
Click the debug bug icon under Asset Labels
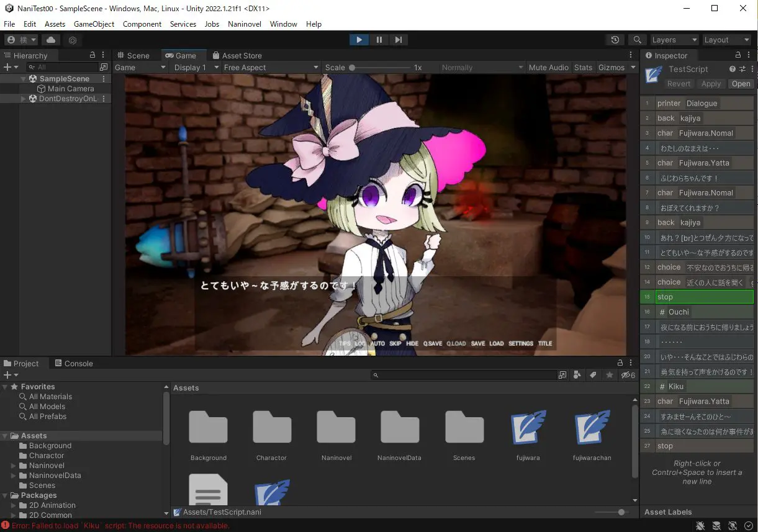pyautogui.click(x=700, y=525)
